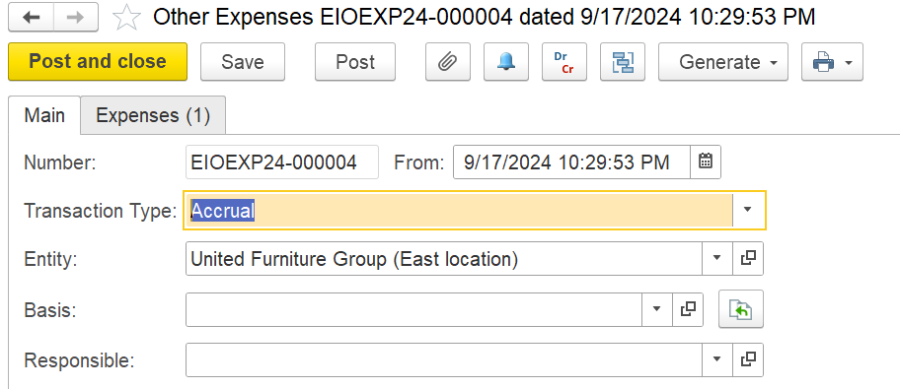
Task: Click the forward navigation arrow
Action: 76,18
